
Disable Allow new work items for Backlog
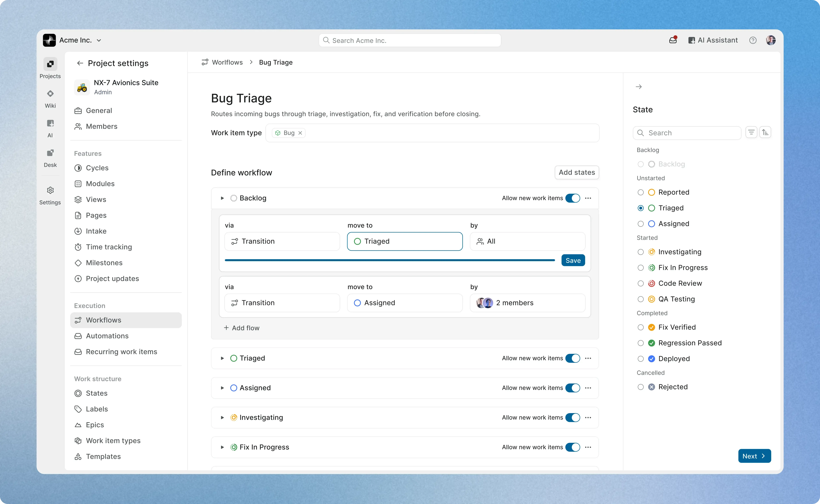pos(572,198)
